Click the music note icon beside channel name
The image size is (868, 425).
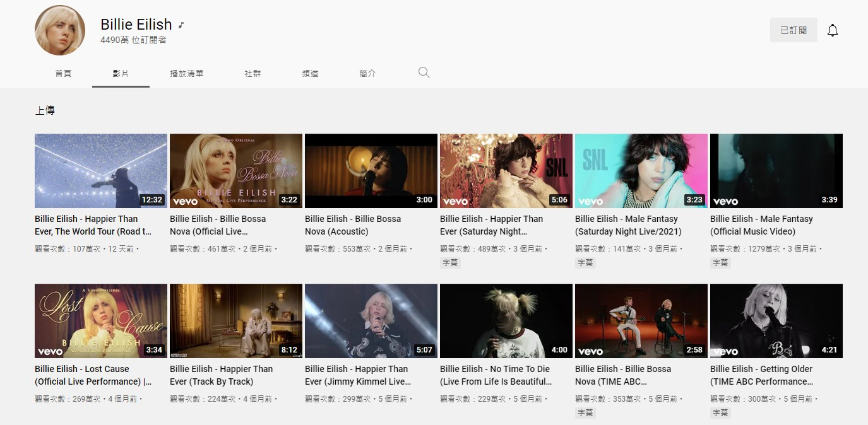click(x=181, y=25)
